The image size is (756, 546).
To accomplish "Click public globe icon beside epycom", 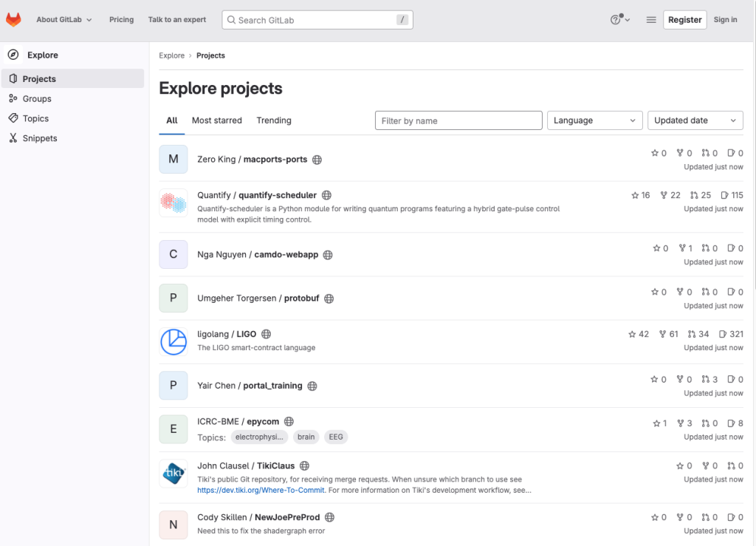I will [x=289, y=422].
